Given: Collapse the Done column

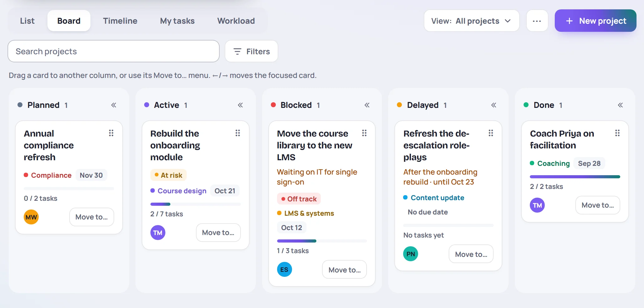Looking at the screenshot, I should tap(620, 105).
